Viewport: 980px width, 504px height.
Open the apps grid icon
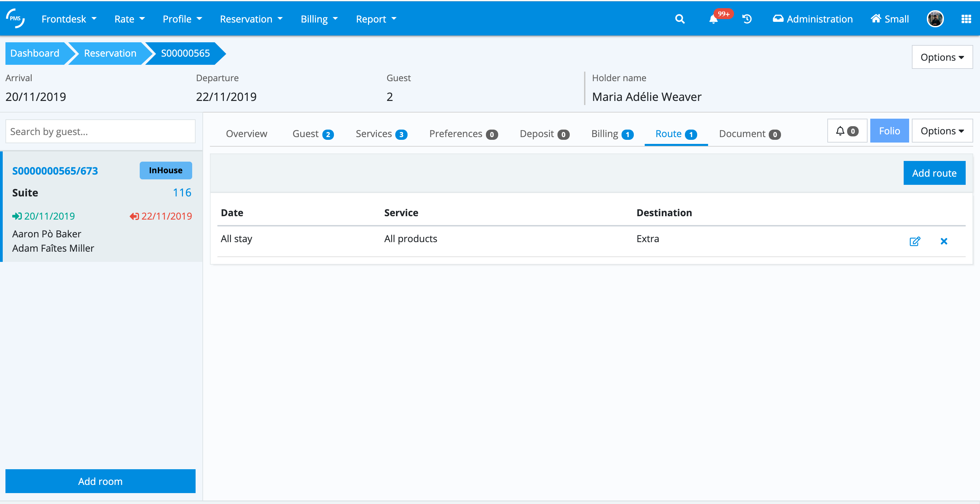point(966,19)
